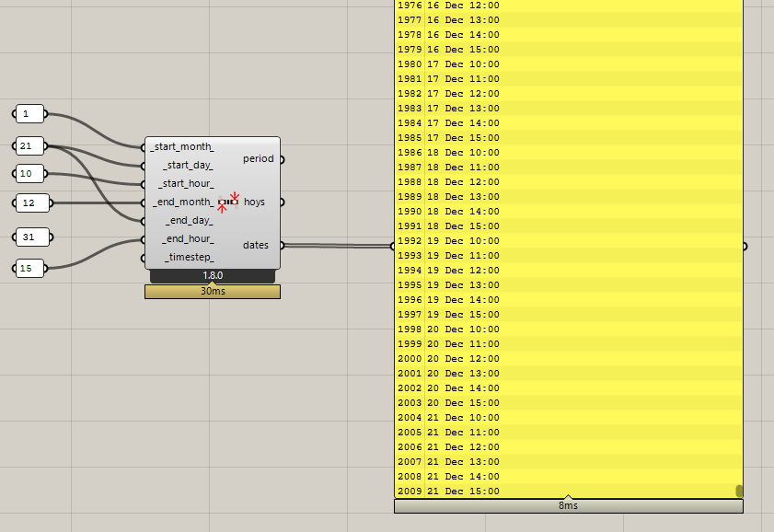This screenshot has width=774, height=532.
Task: Click the period output label
Action: tap(259, 158)
